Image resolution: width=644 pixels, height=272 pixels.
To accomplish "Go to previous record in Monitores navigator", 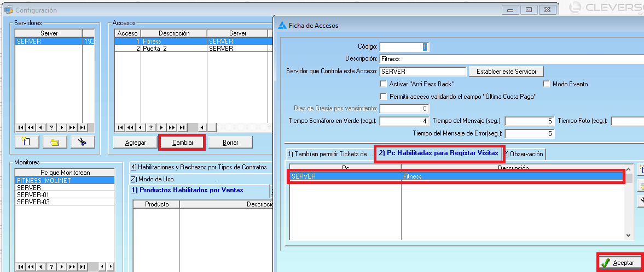I will (x=40, y=267).
